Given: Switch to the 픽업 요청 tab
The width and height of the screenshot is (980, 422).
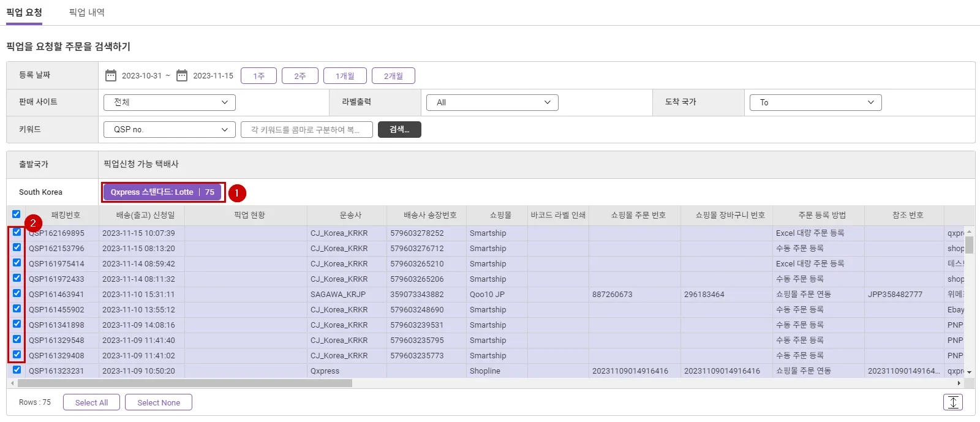Looking at the screenshot, I should click(x=24, y=12).
